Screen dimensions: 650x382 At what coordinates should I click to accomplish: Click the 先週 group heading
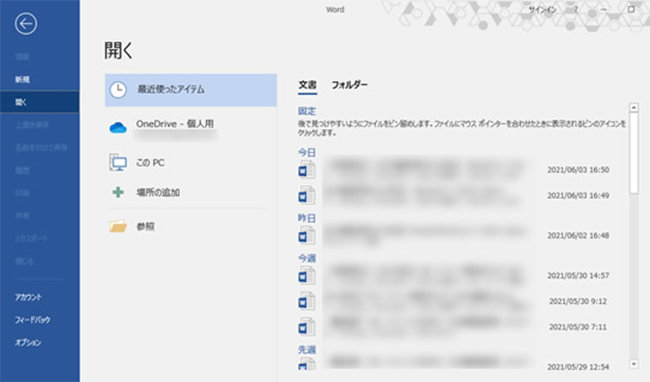[307, 350]
